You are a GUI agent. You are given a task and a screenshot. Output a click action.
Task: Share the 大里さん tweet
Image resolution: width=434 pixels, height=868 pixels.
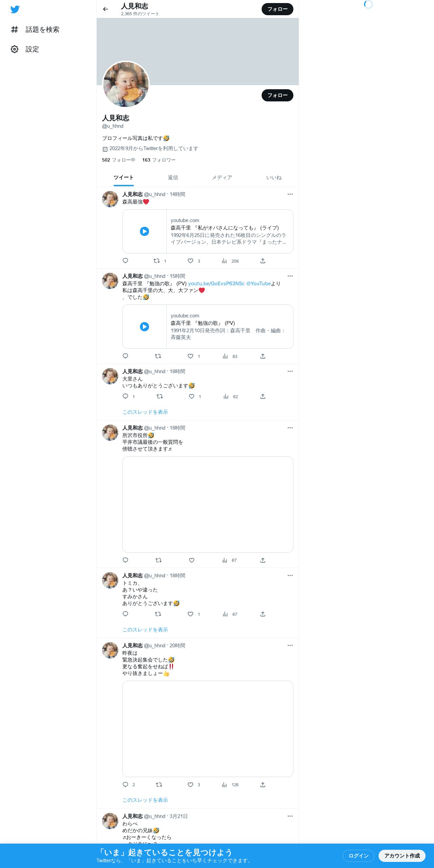pyautogui.click(x=263, y=396)
